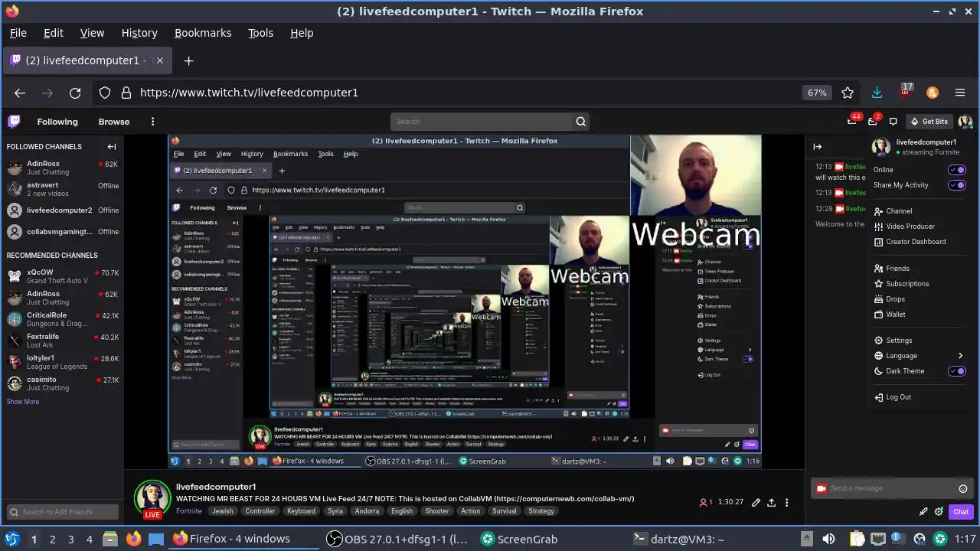Open the stream info three-dot menu
Viewport: 980px width, 551px height.
[786, 503]
